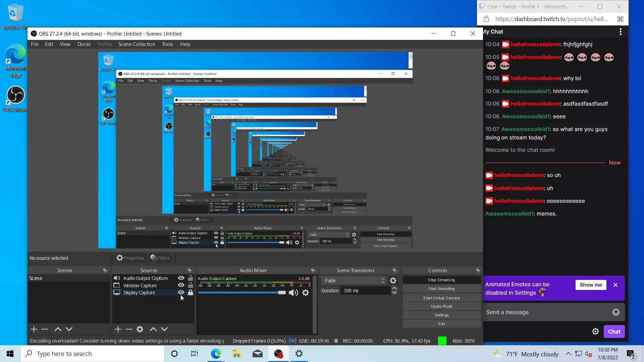
Task: Remove selected scene with minus button
Action: pos(45,329)
